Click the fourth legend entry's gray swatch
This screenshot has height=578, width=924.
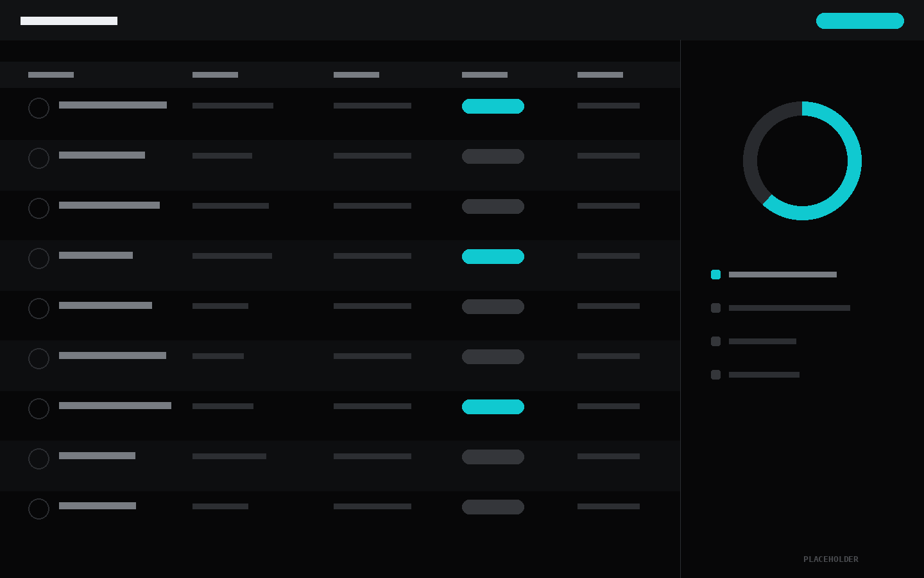[715, 374]
